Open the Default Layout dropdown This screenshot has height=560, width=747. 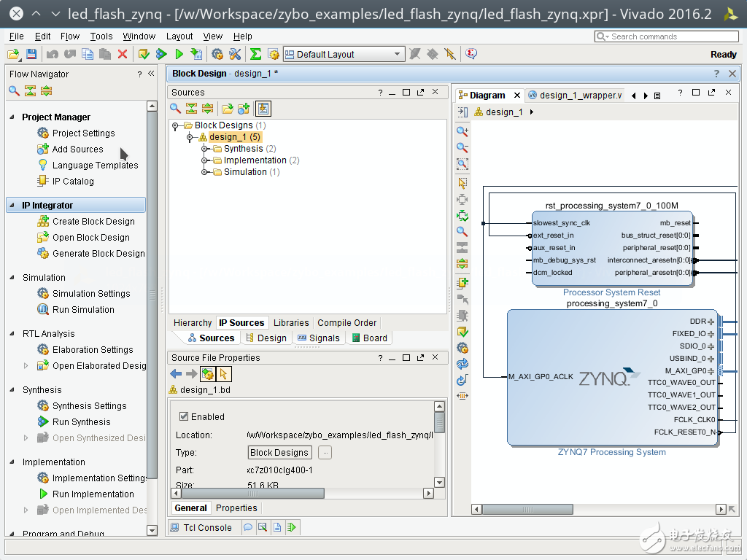pyautogui.click(x=344, y=54)
